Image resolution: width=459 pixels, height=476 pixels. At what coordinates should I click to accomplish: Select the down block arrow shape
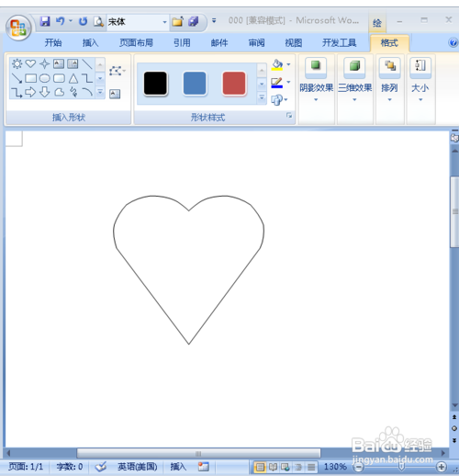pos(45,92)
